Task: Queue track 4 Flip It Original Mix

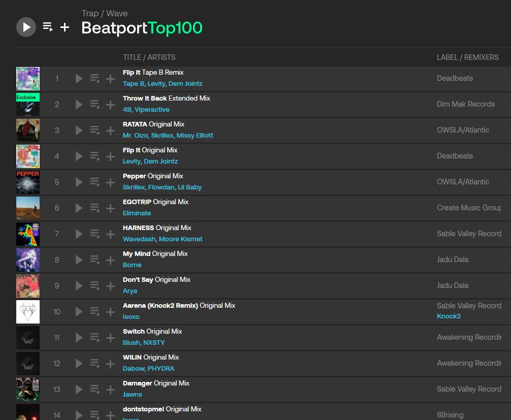Action: 95,156
